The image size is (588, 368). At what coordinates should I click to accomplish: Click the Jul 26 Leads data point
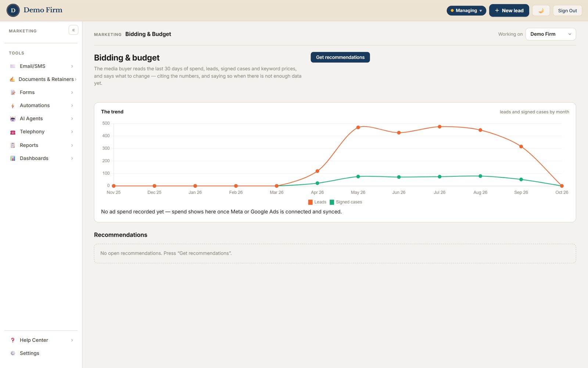(440, 127)
